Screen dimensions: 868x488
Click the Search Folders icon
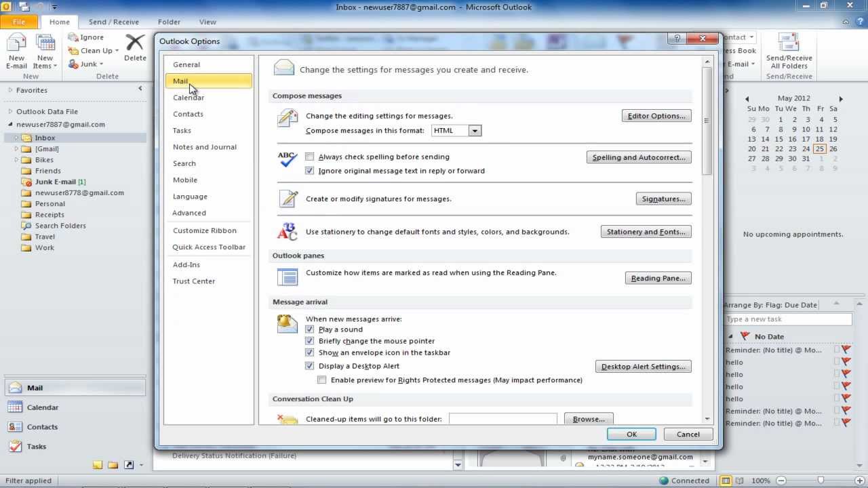(x=26, y=226)
